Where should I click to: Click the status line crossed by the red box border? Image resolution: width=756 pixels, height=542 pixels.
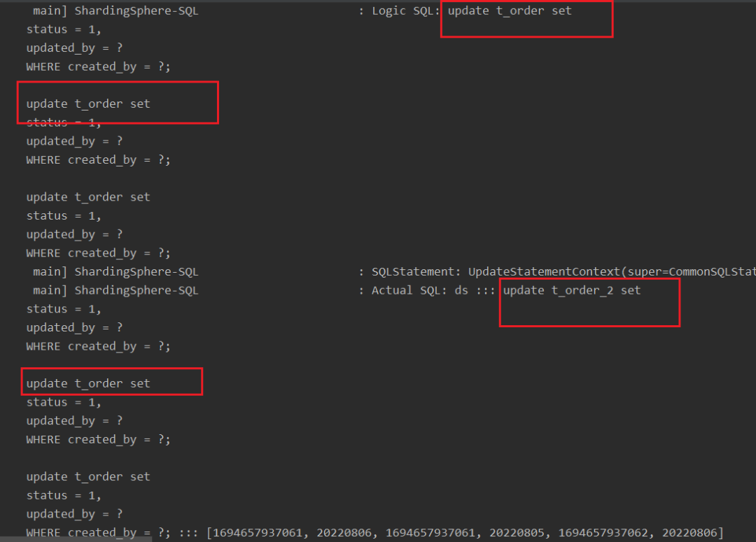64,123
